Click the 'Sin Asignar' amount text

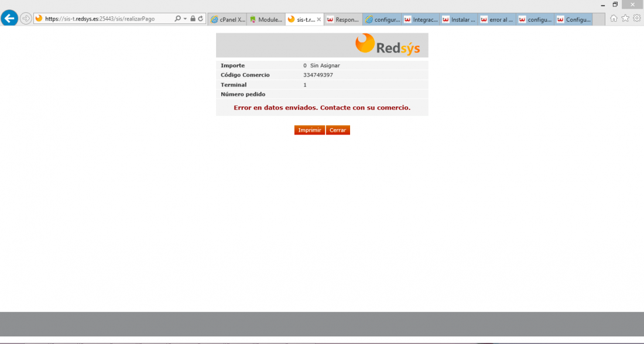[325, 66]
